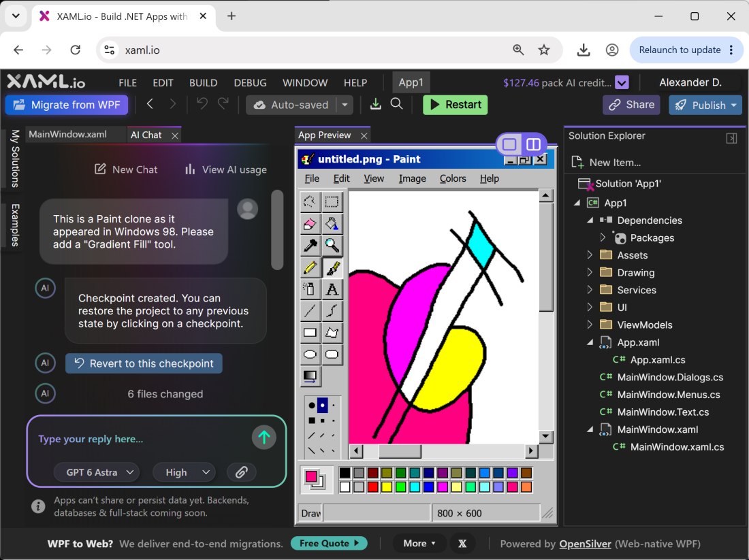Open the DEBUG menu in XAML.io
Screen dimensions: 749x560
pyautogui.click(x=251, y=82)
